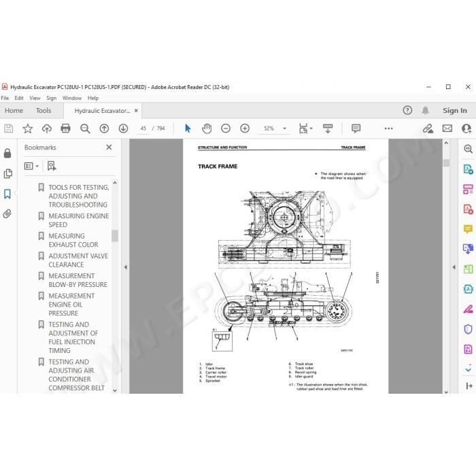The width and height of the screenshot is (476, 476).
Task: Add file to starred with star icon
Action: pyautogui.click(x=28, y=129)
